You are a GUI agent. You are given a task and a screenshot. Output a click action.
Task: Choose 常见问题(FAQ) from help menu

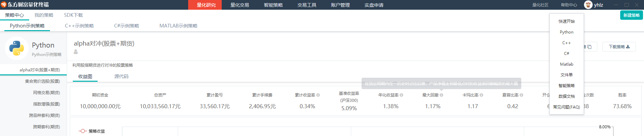(x=567, y=107)
